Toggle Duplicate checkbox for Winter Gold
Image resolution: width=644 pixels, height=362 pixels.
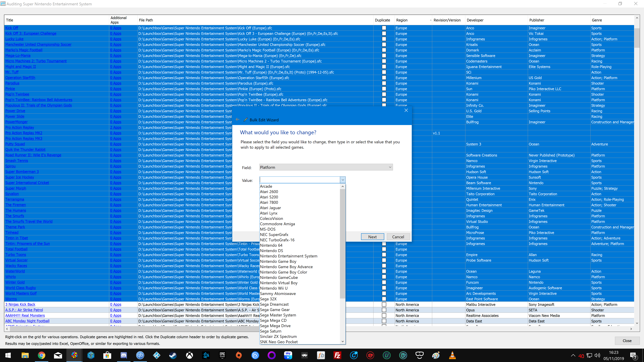[384, 282]
